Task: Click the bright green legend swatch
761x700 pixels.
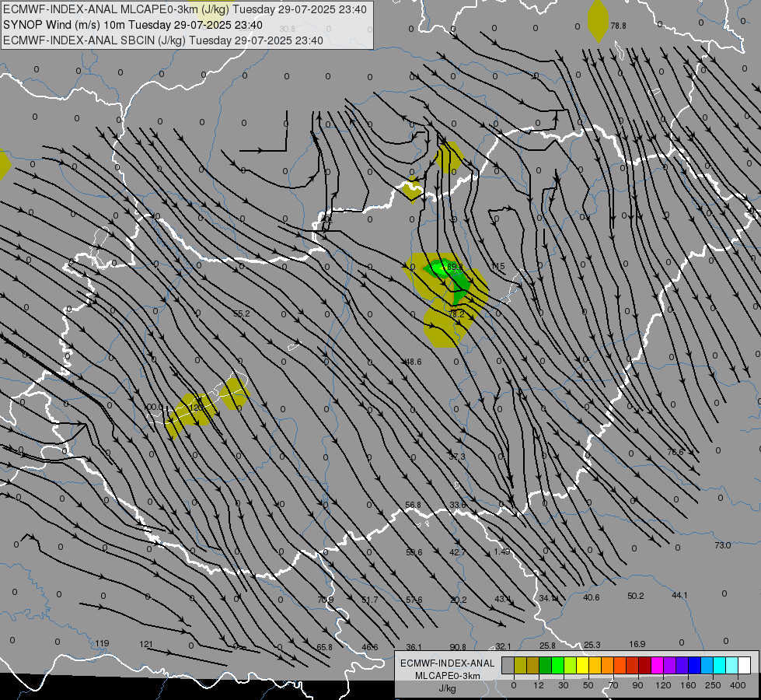Action: pos(557,666)
